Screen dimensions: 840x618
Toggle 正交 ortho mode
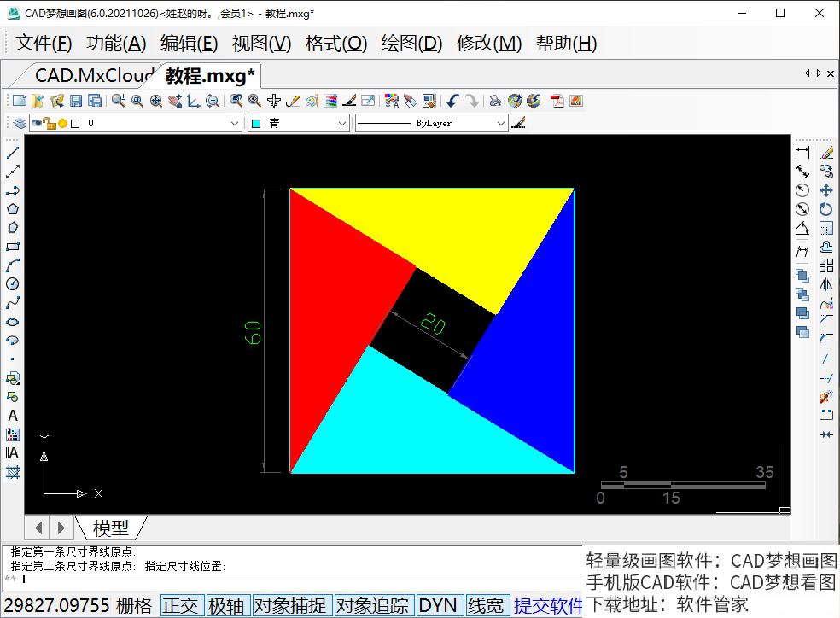181,606
